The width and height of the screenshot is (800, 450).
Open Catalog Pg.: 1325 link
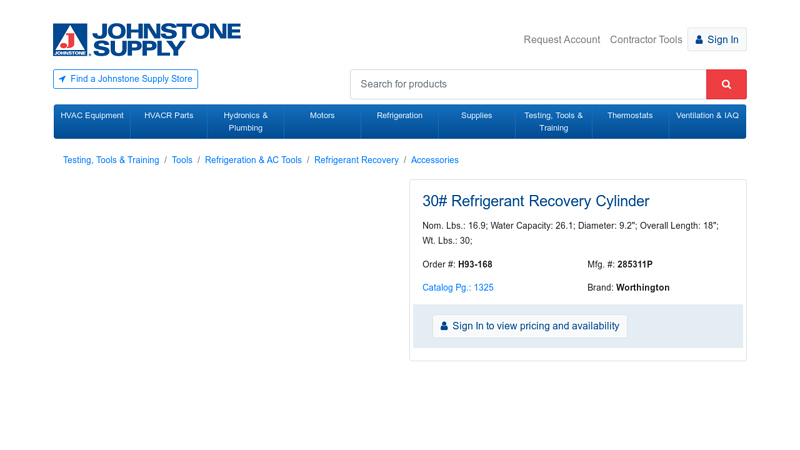tap(458, 287)
